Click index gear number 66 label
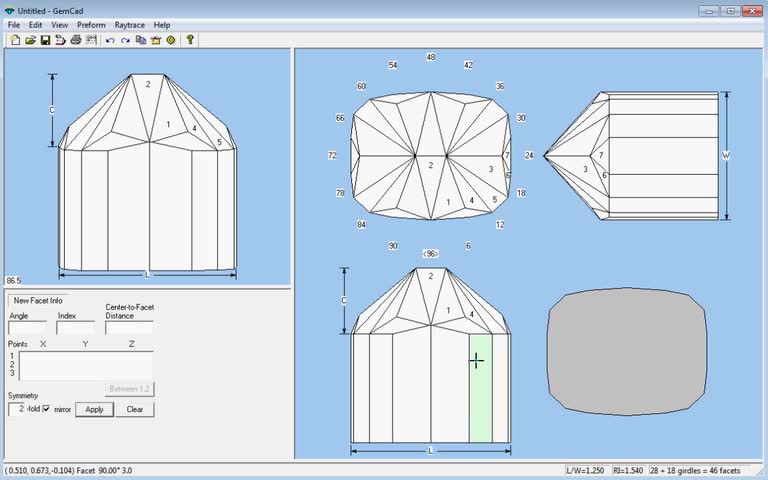This screenshot has width=768, height=480. click(x=340, y=118)
